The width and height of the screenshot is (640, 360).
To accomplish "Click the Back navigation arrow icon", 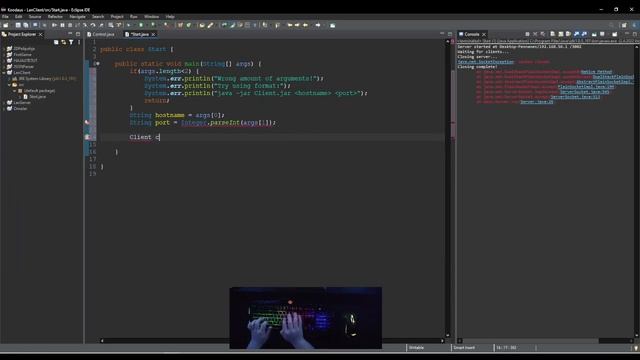I will [x=305, y=25].
